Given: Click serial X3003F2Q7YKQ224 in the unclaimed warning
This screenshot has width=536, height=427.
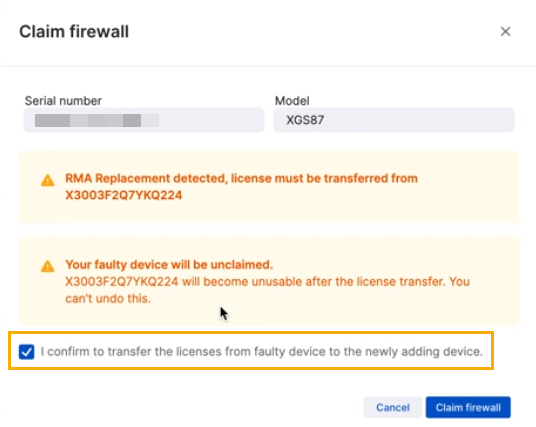Looking at the screenshot, I should [x=122, y=282].
